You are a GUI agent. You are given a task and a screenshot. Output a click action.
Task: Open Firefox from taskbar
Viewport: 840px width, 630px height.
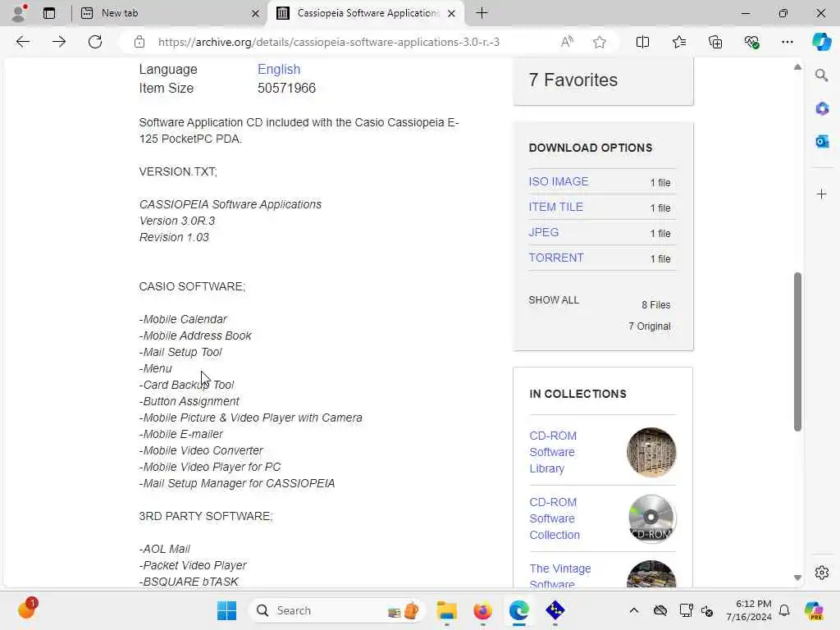[x=482, y=610]
